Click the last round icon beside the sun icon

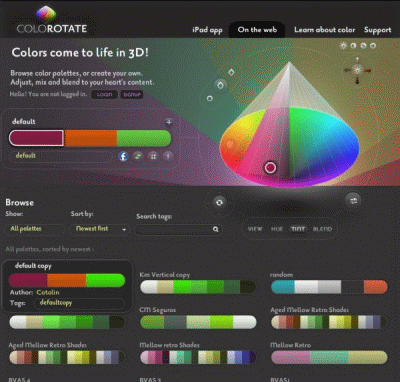coord(373,46)
